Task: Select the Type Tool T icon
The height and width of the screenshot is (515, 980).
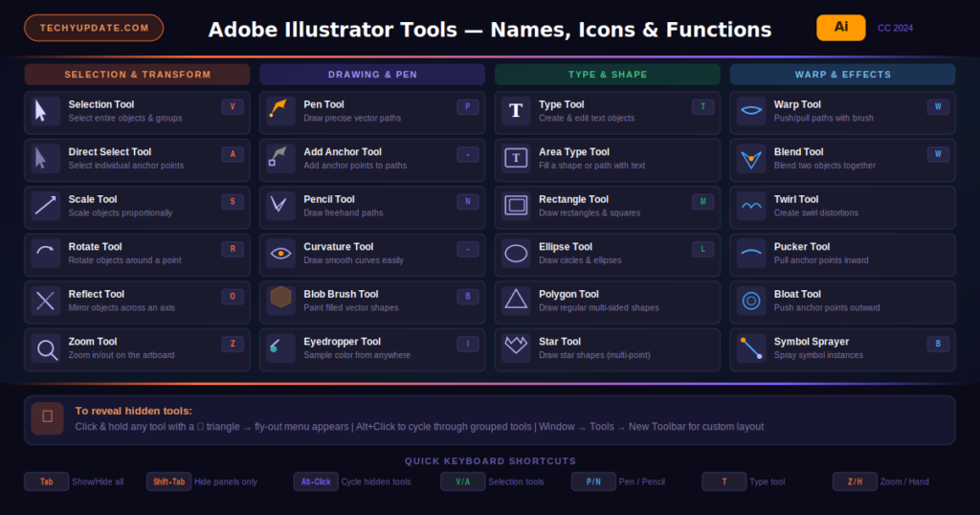Action: pos(516,111)
